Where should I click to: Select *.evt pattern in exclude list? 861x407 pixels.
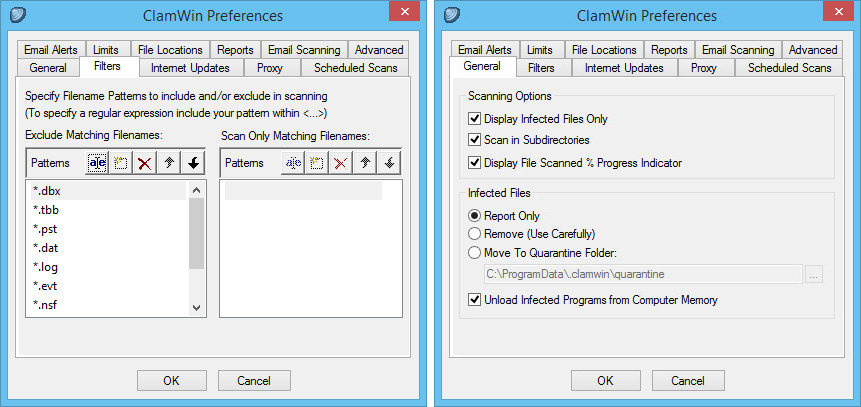pyautogui.click(x=108, y=286)
